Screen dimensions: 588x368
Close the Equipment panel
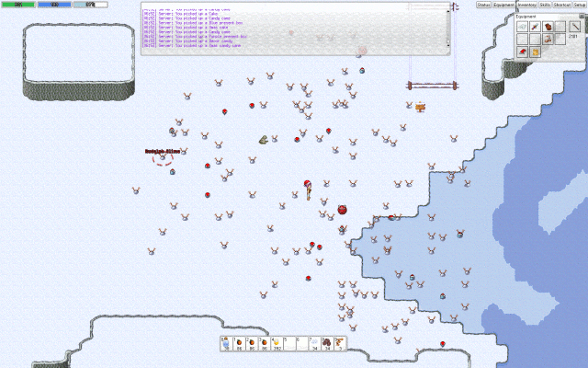point(582,17)
